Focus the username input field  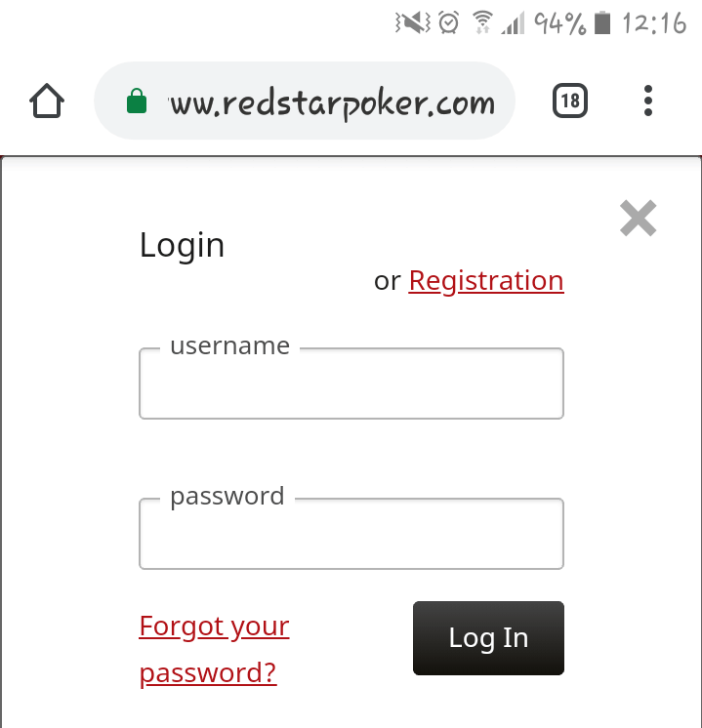[x=351, y=384]
